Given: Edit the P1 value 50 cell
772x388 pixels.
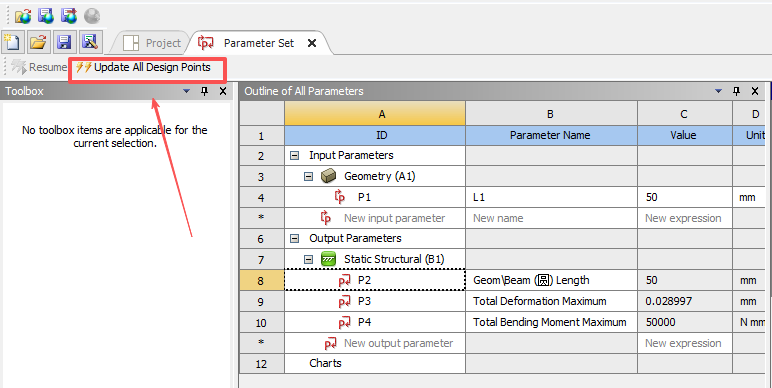Looking at the screenshot, I should point(685,197).
